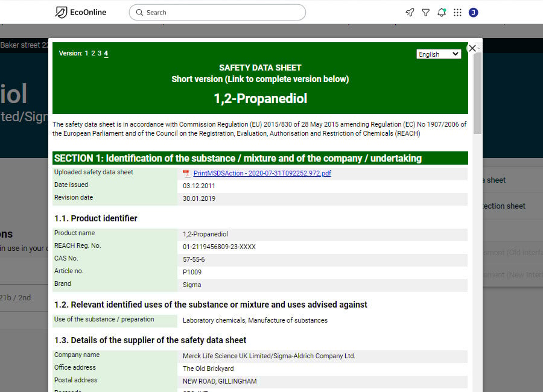Click postal address NEW ROAD, GILLINGHAM
Screen dimensions: 543x392
coord(220,381)
